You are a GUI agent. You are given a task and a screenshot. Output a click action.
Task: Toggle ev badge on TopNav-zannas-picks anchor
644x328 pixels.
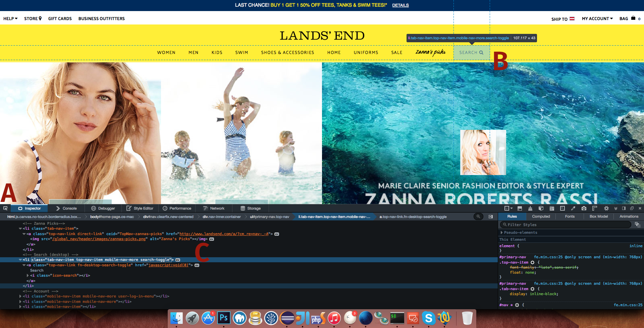coord(277,234)
